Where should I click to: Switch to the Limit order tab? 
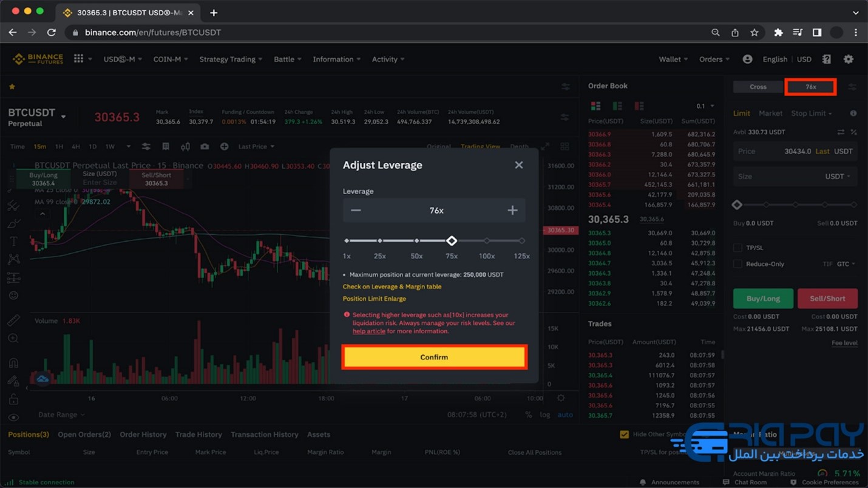[x=741, y=114]
